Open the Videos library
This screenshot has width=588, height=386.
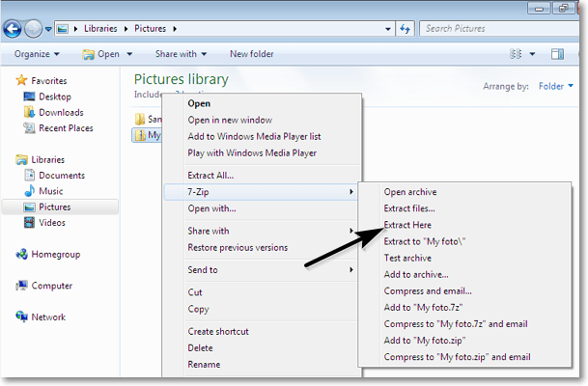click(52, 223)
